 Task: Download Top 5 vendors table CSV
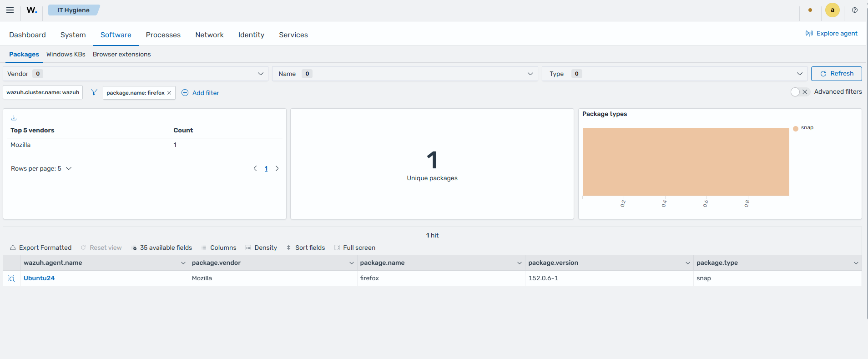pos(14,117)
